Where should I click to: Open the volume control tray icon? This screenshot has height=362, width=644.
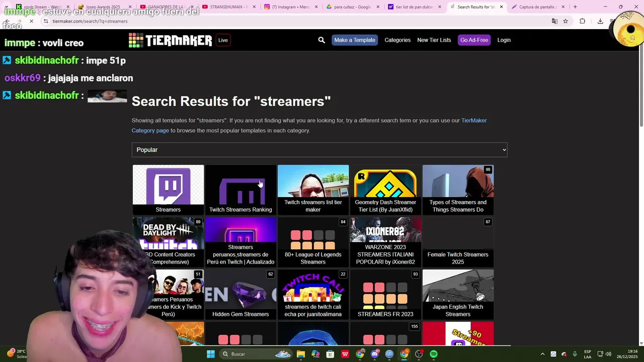tap(608, 354)
